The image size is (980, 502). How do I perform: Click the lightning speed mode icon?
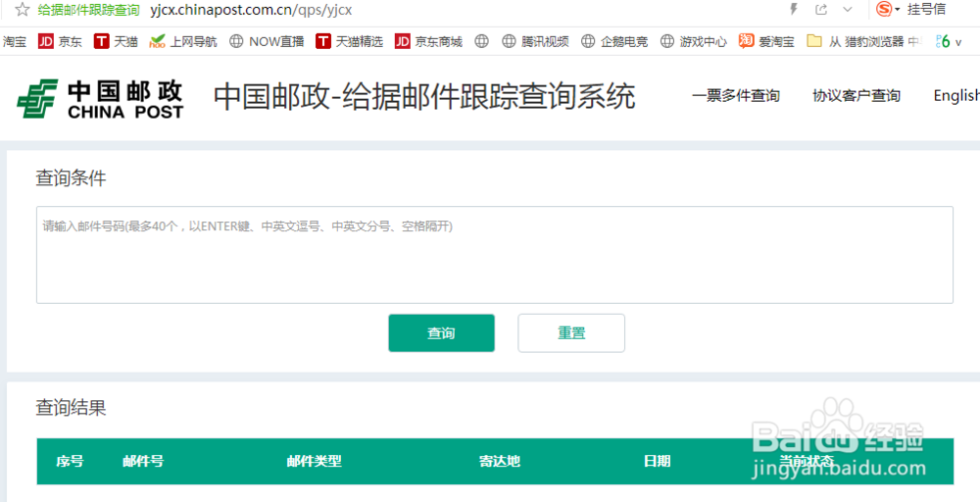tap(795, 9)
